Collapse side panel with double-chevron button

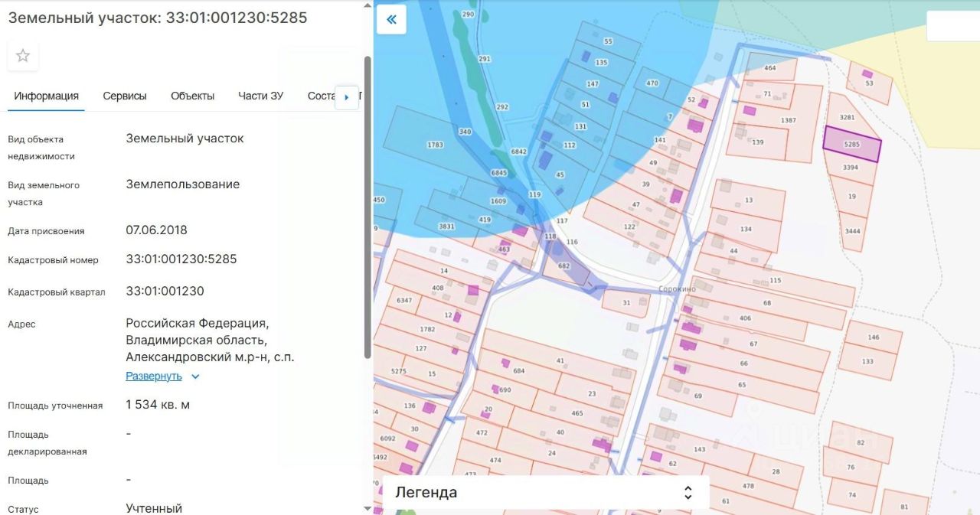coord(391,20)
